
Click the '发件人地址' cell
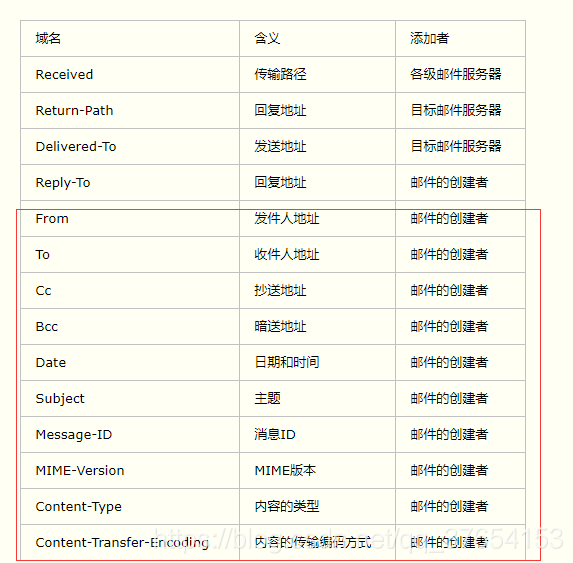(317, 218)
